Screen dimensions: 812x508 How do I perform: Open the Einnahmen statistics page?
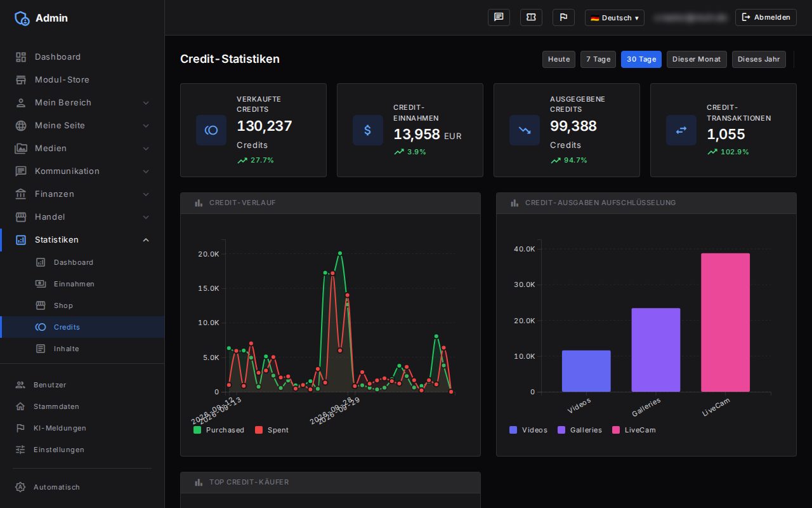pos(82,284)
